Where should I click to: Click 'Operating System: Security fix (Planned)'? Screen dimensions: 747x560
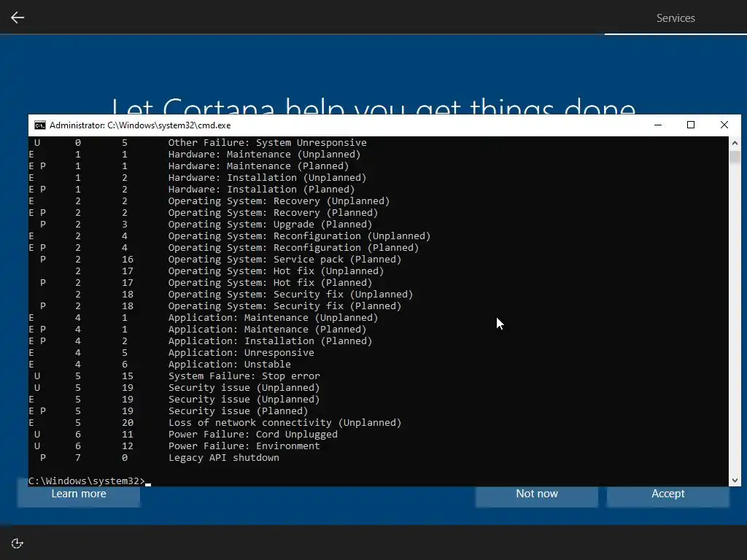(x=285, y=306)
